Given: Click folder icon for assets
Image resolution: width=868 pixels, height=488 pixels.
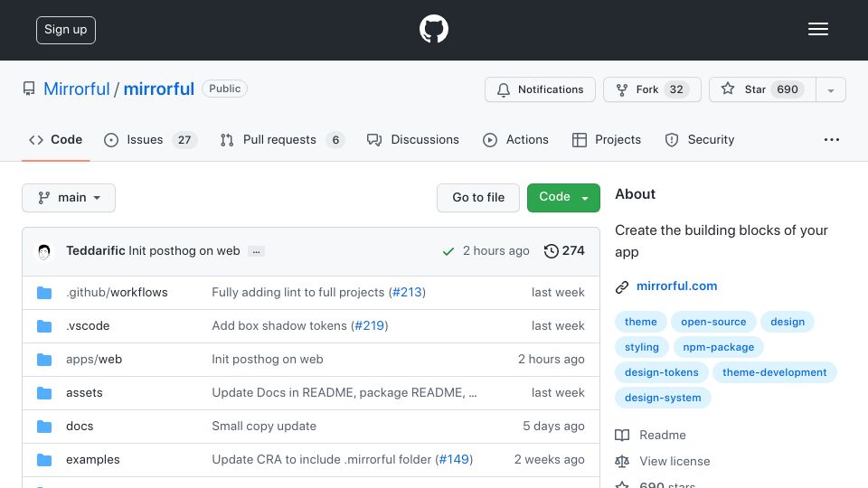Looking at the screenshot, I should [44, 393].
